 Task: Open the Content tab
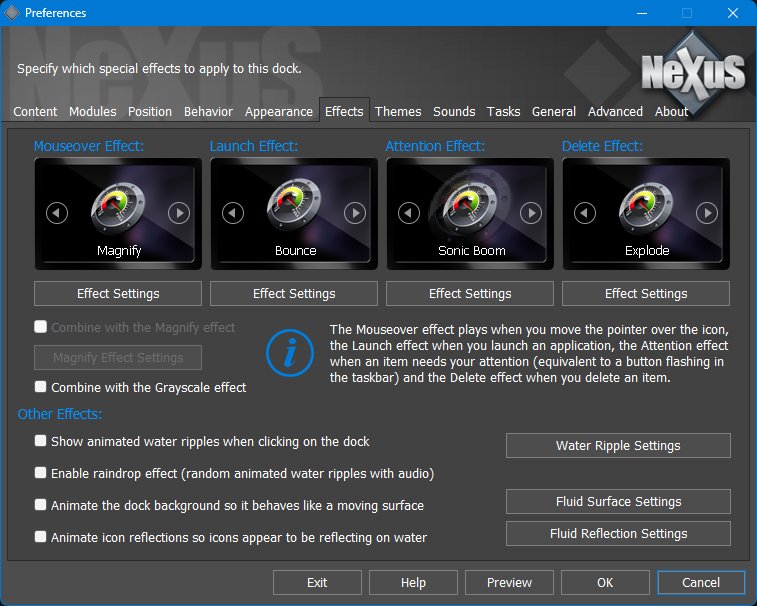pos(35,112)
